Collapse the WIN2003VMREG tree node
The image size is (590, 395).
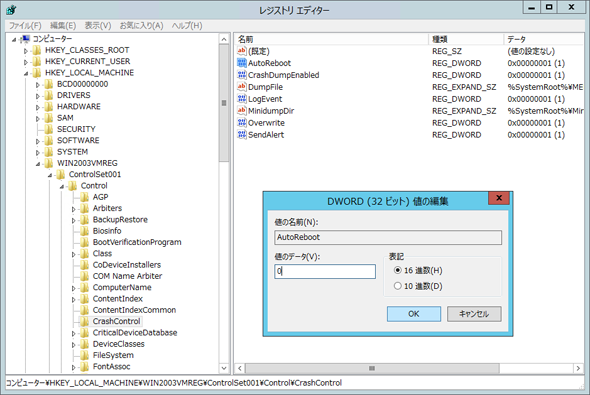[x=38, y=164]
